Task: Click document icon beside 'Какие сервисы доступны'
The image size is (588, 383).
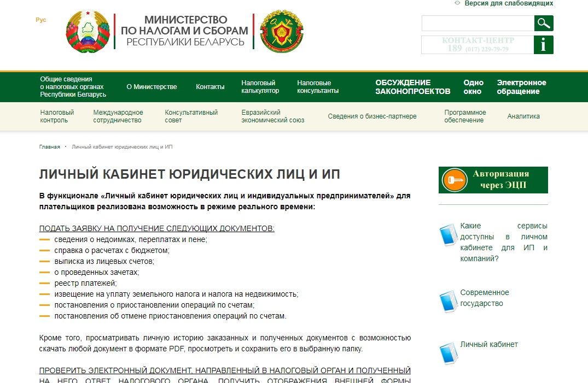Action: click(x=449, y=234)
